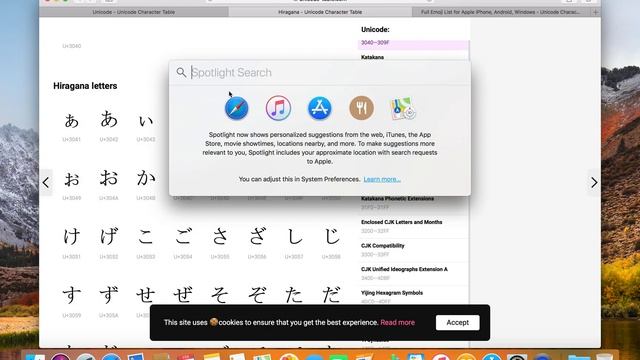Screen dimensions: 640x360
Task: Select the そ hiragana character
Action: click(x=220, y=295)
